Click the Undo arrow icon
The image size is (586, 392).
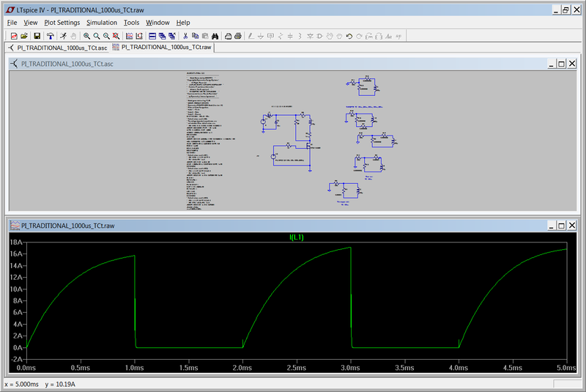(x=349, y=35)
